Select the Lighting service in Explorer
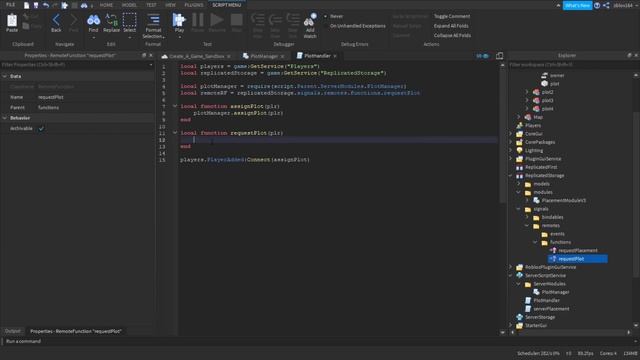The height and width of the screenshot is (360, 640). tap(534, 151)
